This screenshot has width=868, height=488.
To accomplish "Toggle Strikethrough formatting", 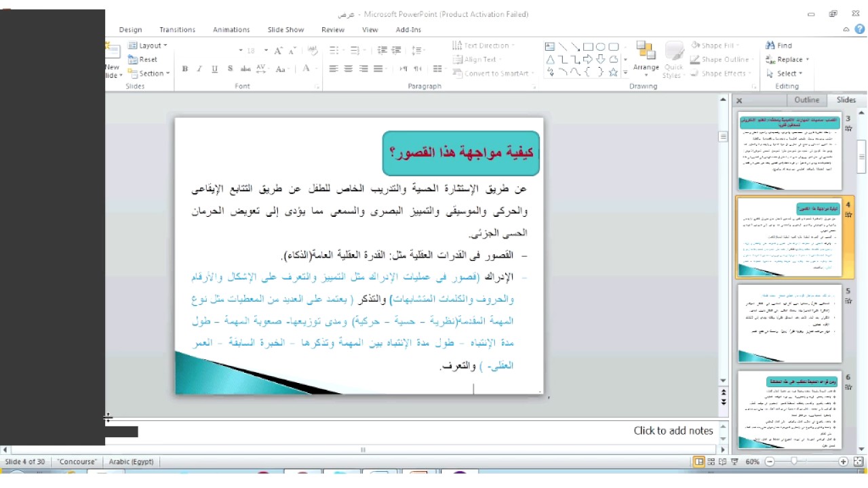I will (x=245, y=68).
